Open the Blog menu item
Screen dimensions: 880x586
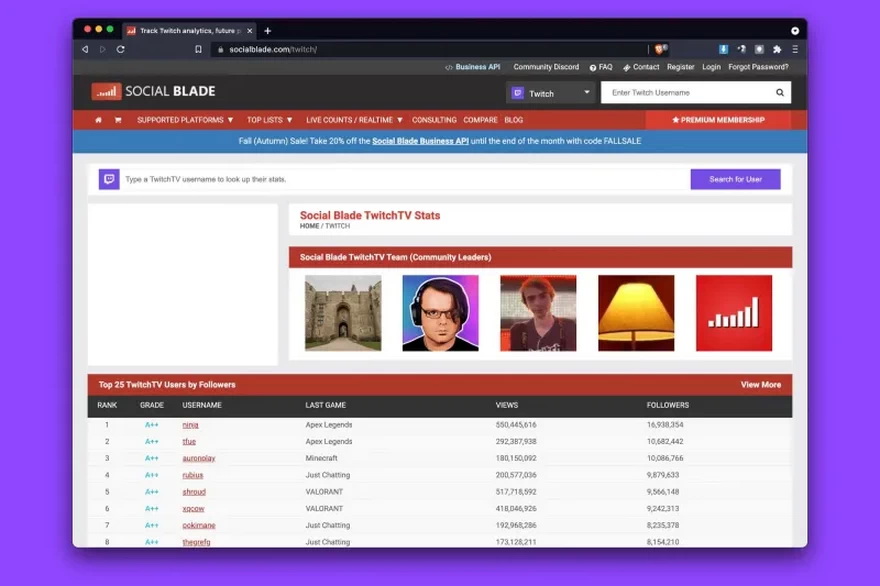point(514,120)
